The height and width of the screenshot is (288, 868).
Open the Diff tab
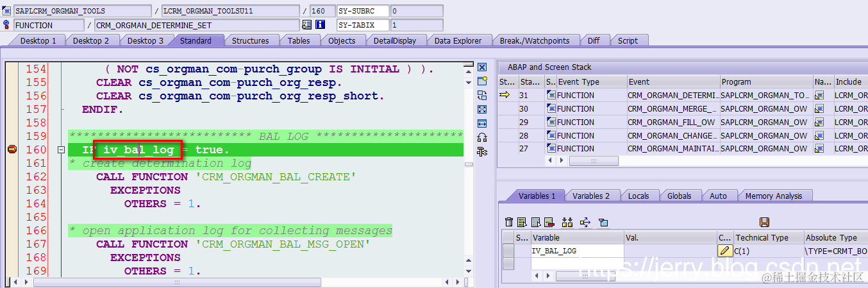click(594, 40)
